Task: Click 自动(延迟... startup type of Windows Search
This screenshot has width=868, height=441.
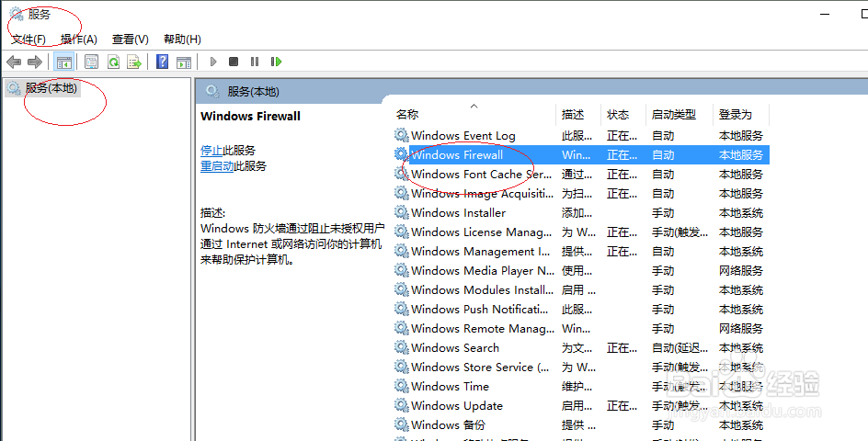Action: [x=680, y=348]
